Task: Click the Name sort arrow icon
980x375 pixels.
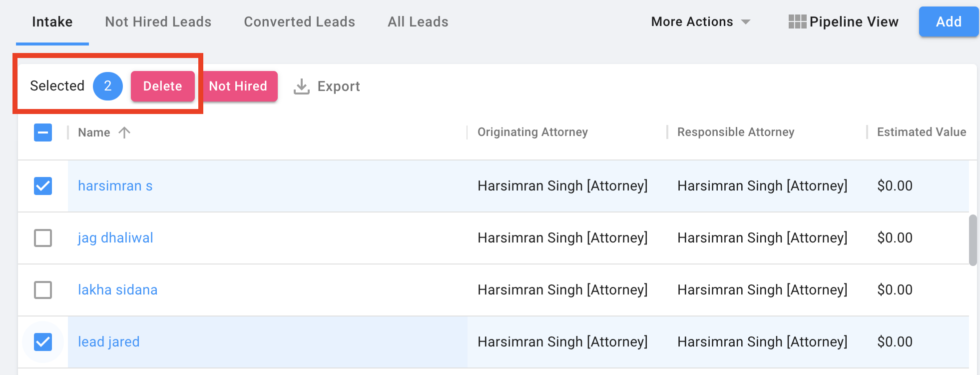Action: (124, 132)
